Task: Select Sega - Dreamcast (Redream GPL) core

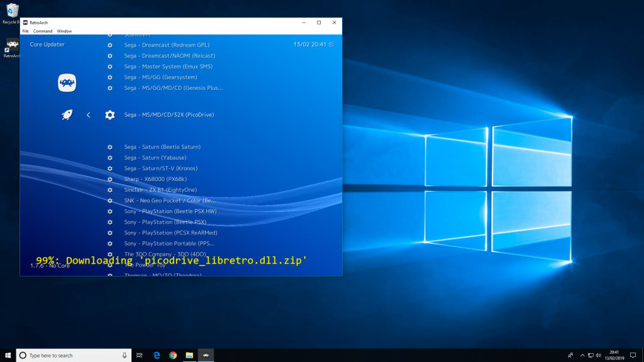Action: pos(167,45)
